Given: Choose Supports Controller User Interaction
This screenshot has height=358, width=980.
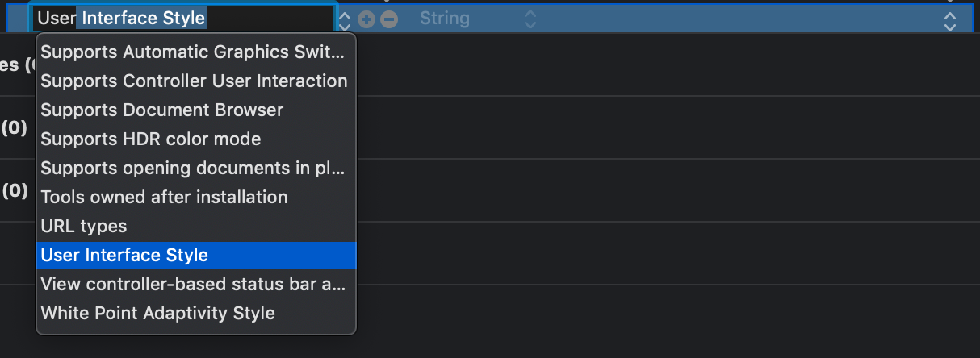Looking at the screenshot, I should pos(194,81).
